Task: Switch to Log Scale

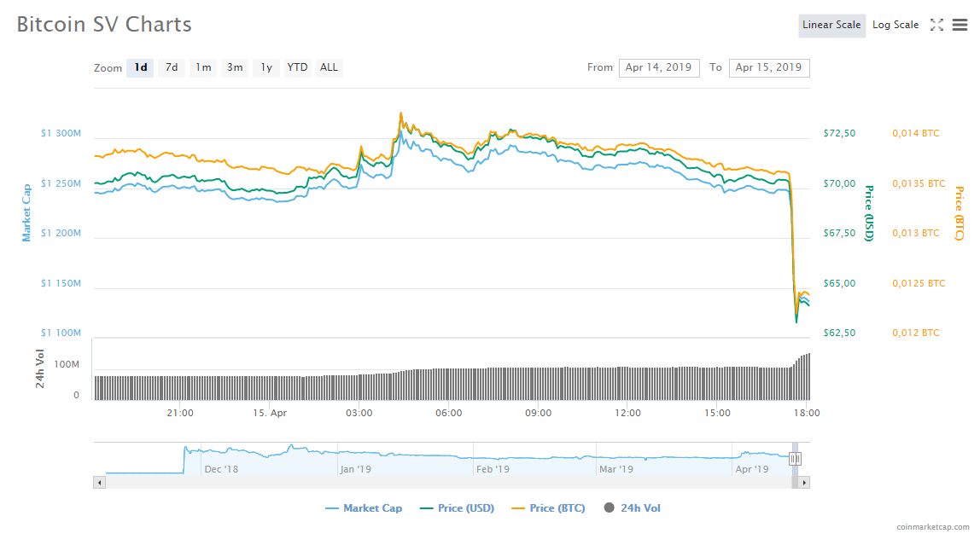Action: point(895,25)
